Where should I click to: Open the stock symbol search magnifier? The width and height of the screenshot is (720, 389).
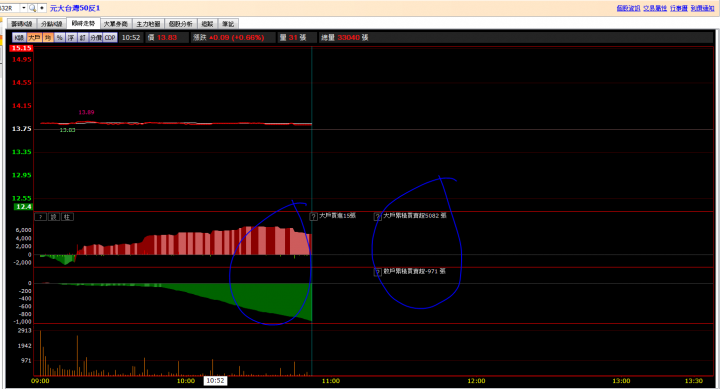tap(32, 8)
